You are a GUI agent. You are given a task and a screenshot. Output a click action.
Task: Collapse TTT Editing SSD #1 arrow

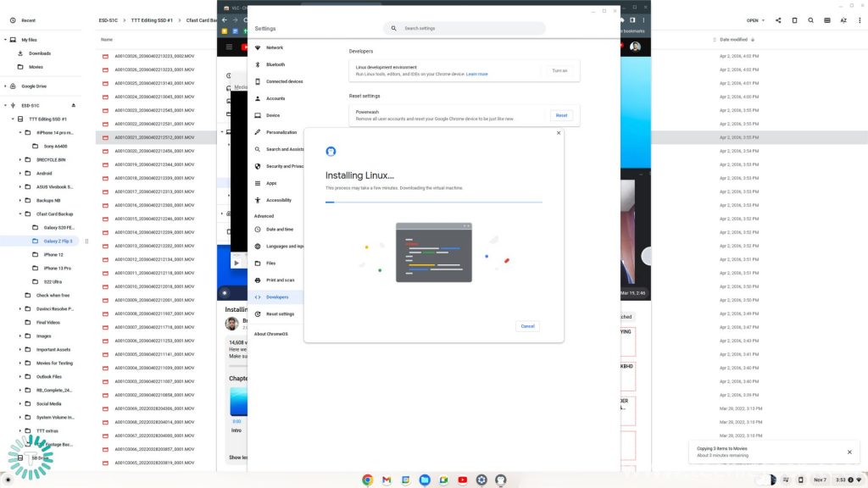(13, 119)
